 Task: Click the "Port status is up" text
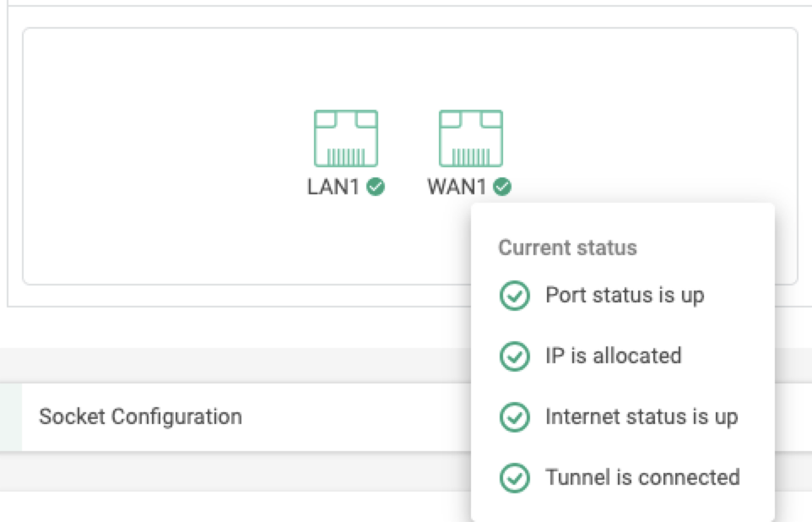pyautogui.click(x=625, y=296)
